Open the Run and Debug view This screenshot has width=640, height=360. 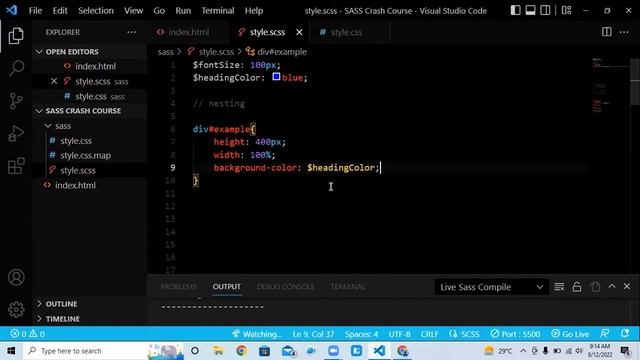[16, 133]
